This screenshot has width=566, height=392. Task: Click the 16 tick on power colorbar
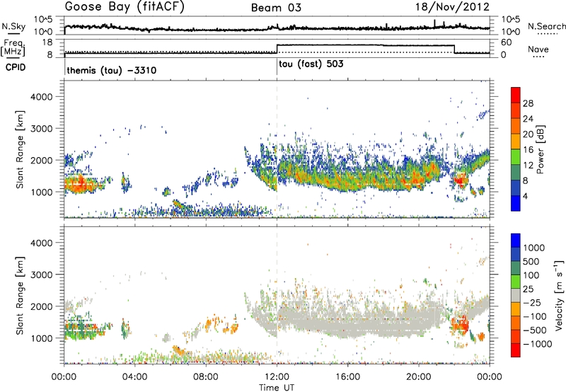coord(528,150)
